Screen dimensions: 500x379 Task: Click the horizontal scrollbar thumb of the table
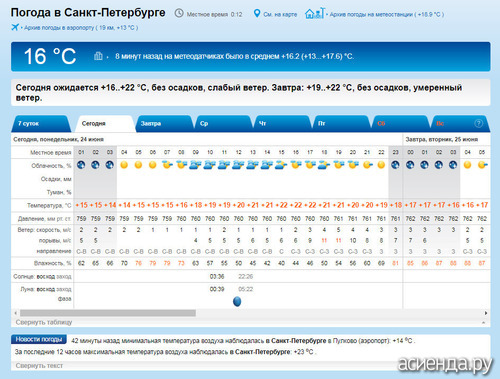point(108,313)
